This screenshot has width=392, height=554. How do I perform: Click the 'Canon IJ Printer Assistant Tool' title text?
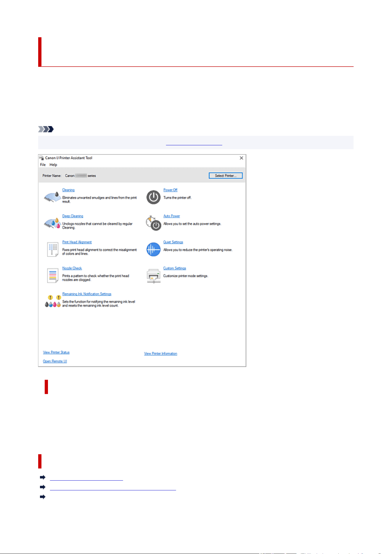[x=69, y=158]
